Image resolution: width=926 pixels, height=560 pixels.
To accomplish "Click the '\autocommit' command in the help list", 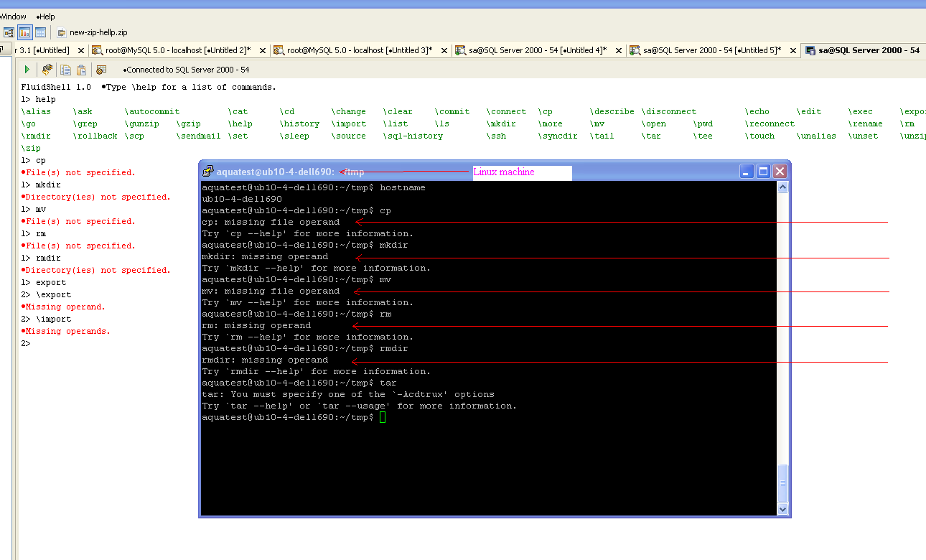I will pos(152,111).
